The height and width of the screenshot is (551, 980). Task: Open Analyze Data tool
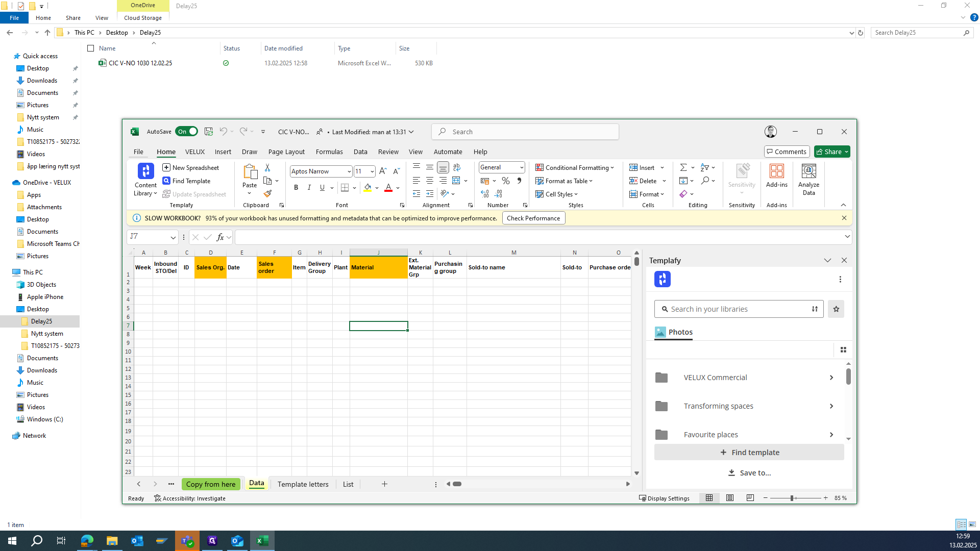(x=808, y=179)
